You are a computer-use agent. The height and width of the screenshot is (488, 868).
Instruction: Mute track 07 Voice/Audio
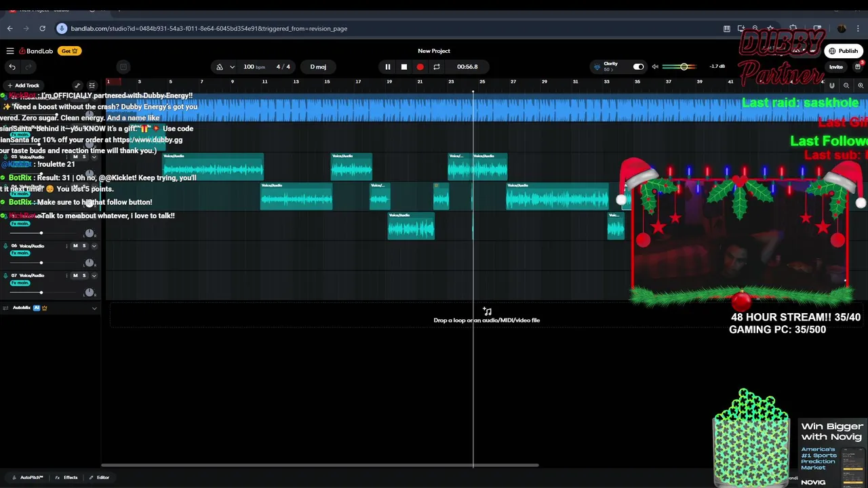coord(75,275)
